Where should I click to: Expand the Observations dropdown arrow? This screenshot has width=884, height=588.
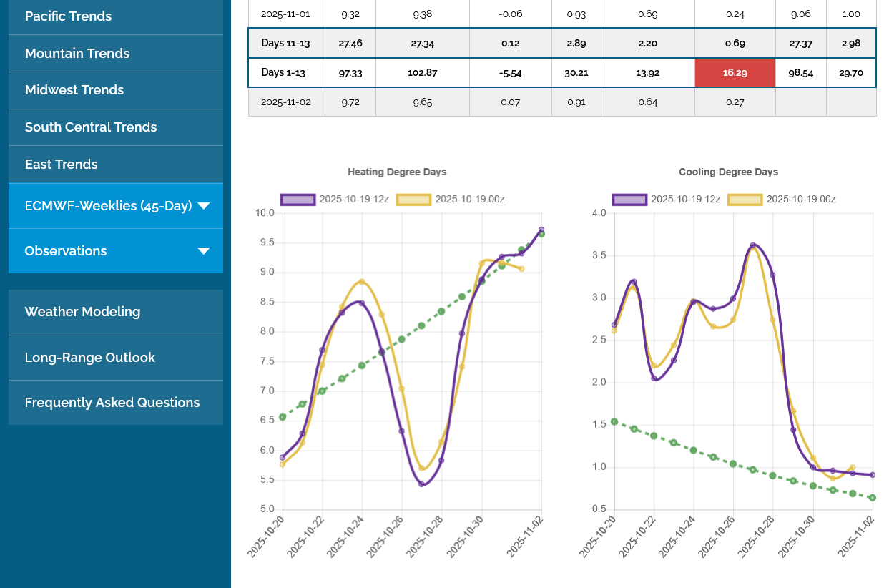(203, 251)
